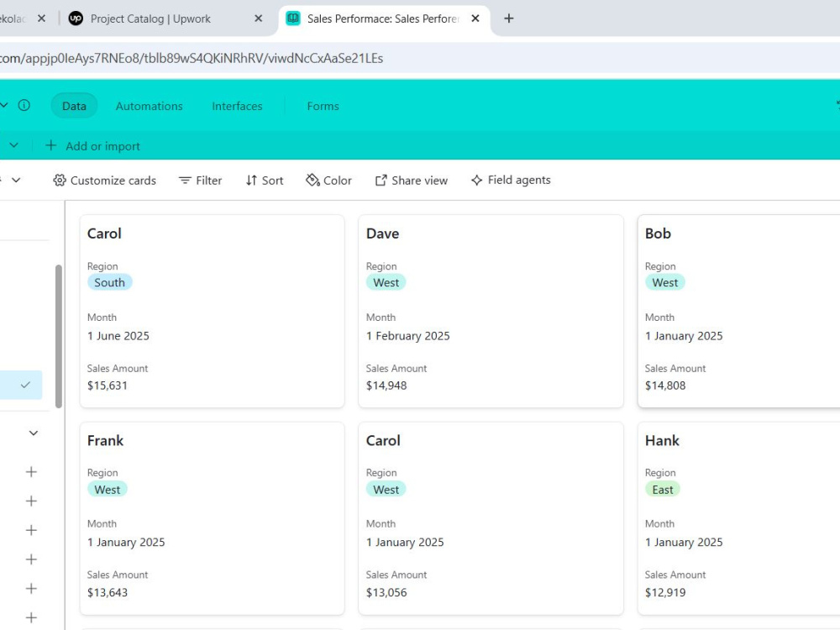Viewport: 840px width, 630px height.
Task: Open a new browser tab
Action: click(509, 18)
